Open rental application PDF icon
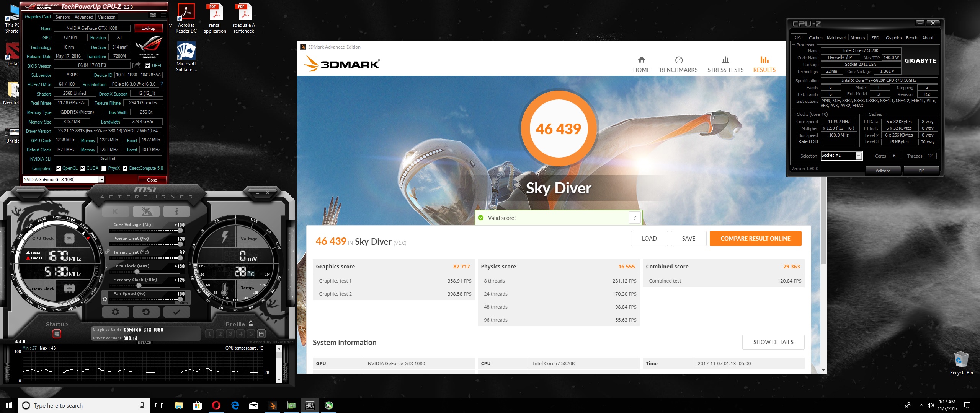Image resolution: width=980 pixels, height=413 pixels. [215, 18]
